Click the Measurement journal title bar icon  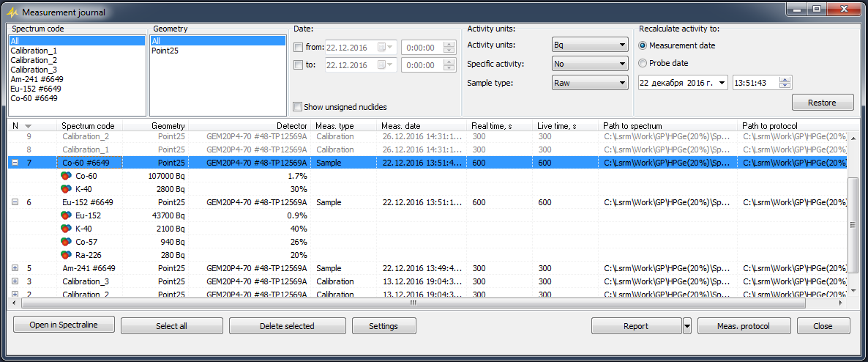pos(12,12)
